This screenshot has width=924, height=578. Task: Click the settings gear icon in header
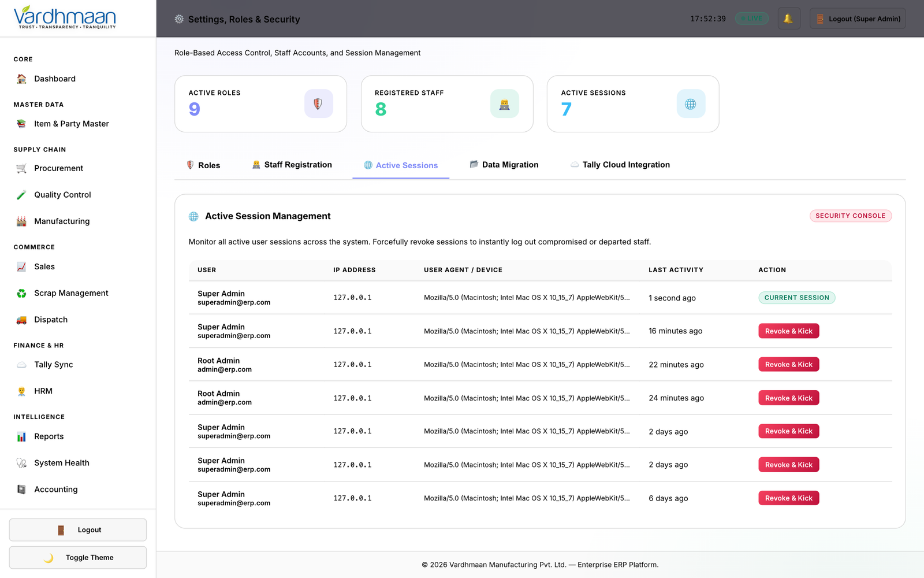[179, 19]
